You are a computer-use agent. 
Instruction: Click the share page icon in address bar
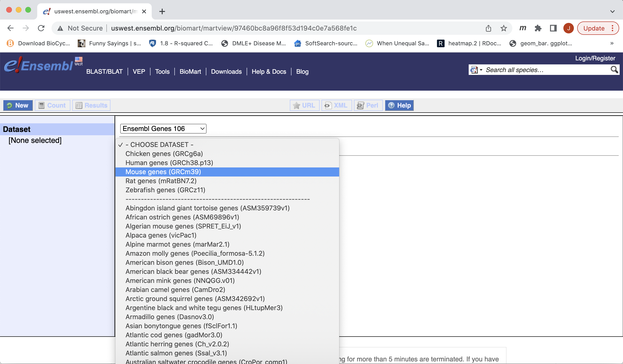click(x=488, y=28)
